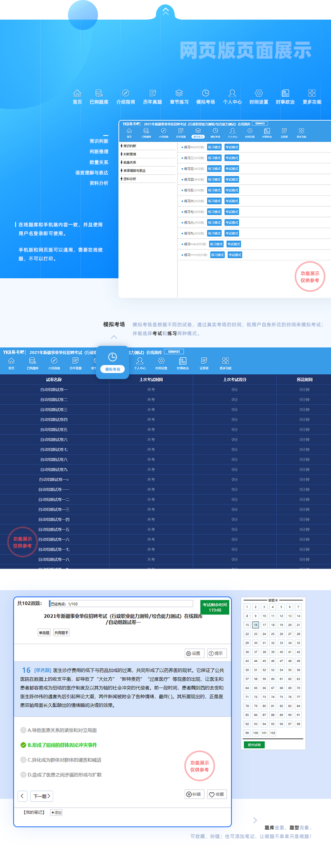
Task: Switch to the 单选题 question type tab
Action: pos(44,633)
